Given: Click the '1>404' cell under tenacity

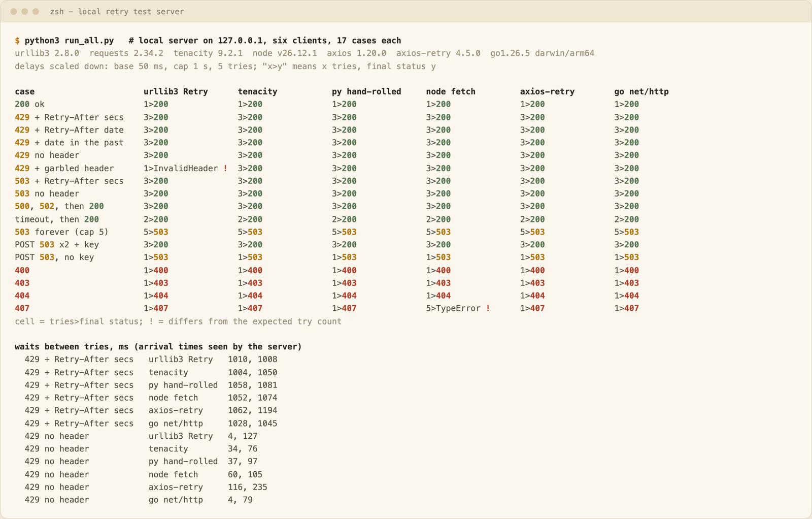Looking at the screenshot, I should click(x=250, y=296).
